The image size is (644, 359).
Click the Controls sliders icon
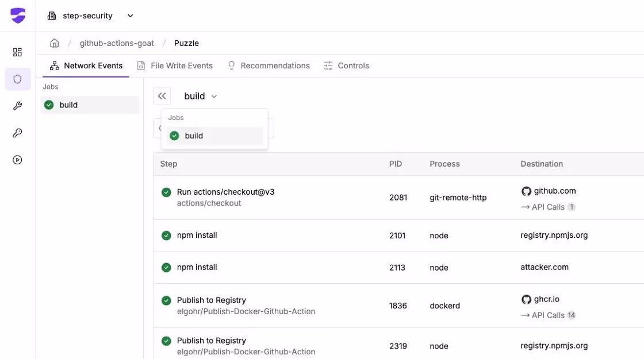[328, 65]
